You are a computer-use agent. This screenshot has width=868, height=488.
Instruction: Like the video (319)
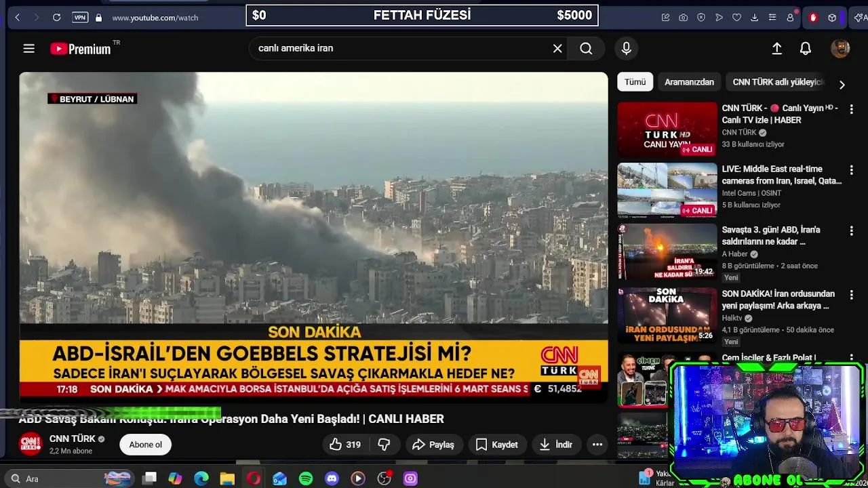pyautogui.click(x=345, y=445)
